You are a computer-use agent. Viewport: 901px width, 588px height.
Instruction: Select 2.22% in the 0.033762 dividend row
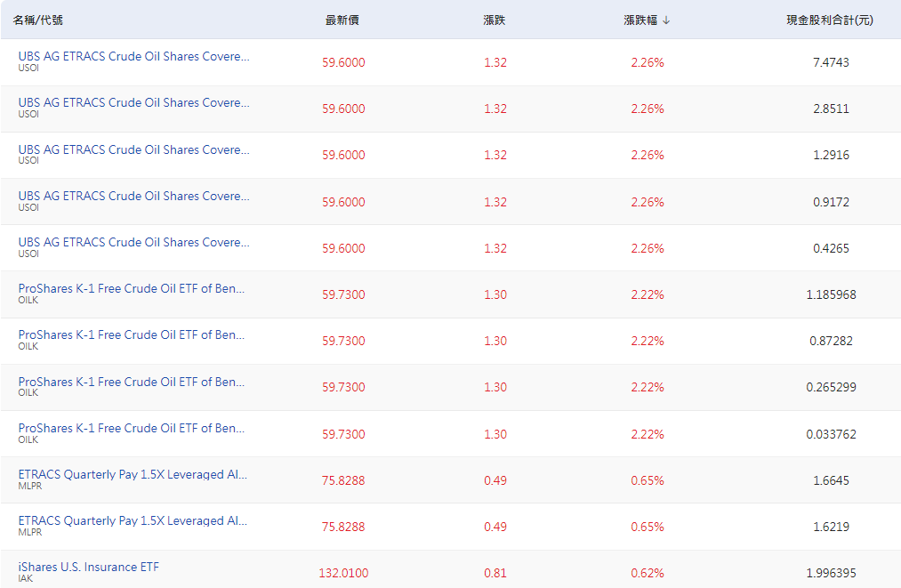click(648, 434)
